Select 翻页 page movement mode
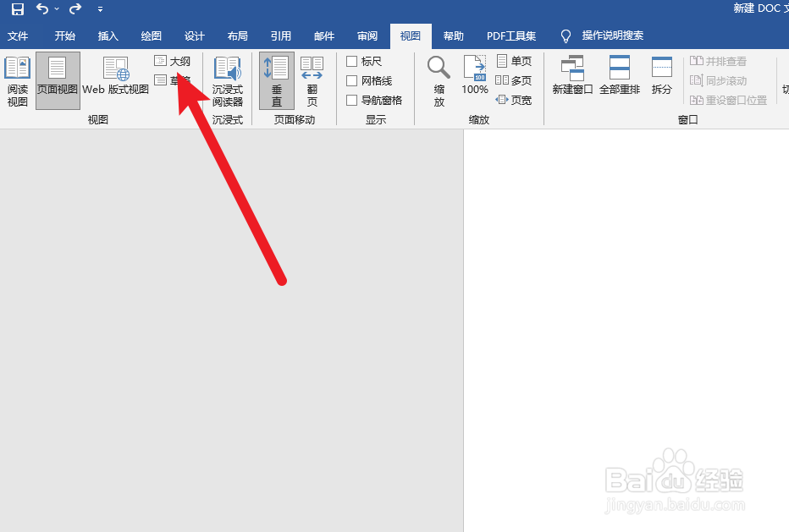This screenshot has width=789, height=532. pyautogui.click(x=312, y=80)
